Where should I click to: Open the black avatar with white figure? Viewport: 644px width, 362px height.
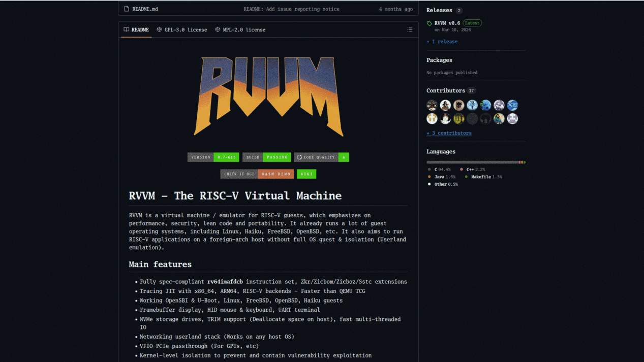[445, 118]
